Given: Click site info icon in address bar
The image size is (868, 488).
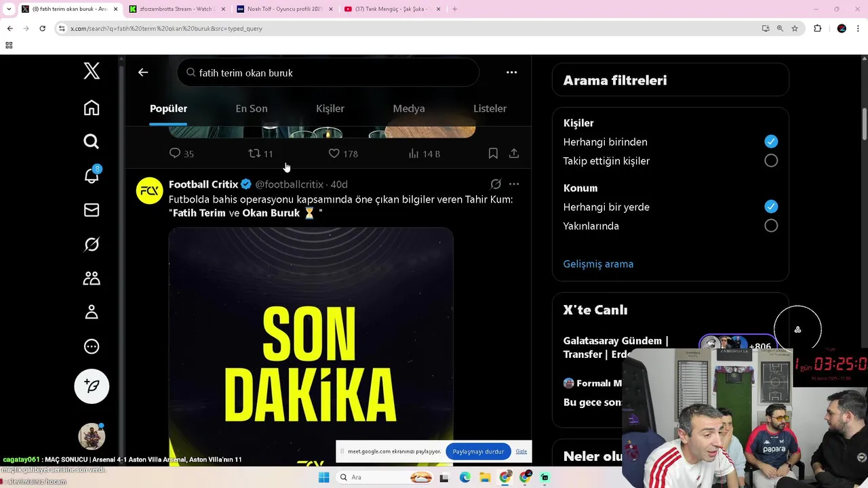Looking at the screenshot, I should (x=62, y=28).
